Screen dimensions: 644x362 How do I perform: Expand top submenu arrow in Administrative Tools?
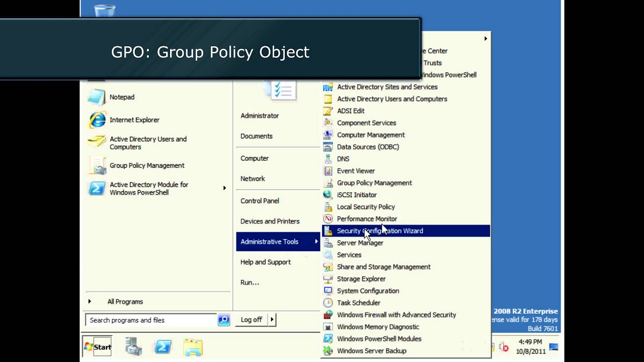pos(486,39)
